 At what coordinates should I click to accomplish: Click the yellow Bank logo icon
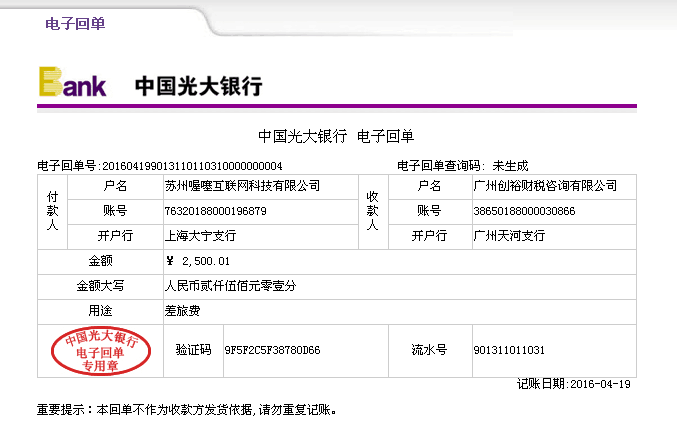point(72,82)
